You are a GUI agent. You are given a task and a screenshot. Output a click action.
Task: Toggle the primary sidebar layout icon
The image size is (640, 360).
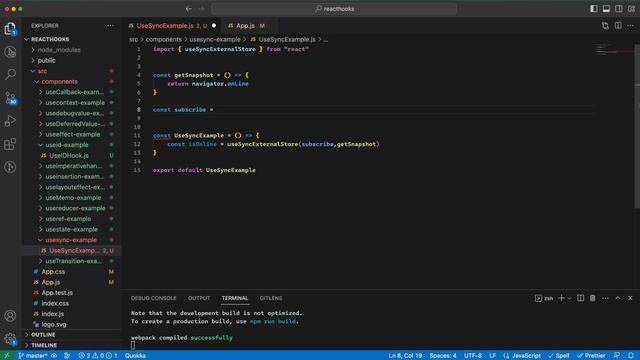(x=594, y=9)
